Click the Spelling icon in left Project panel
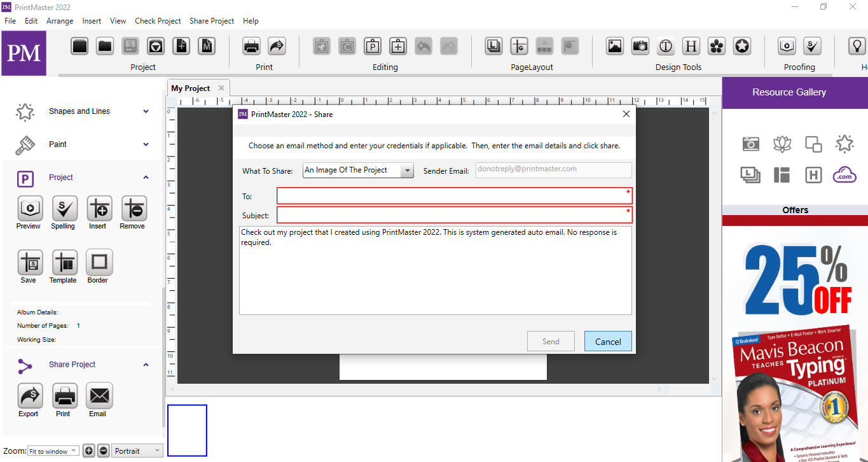 [64, 209]
